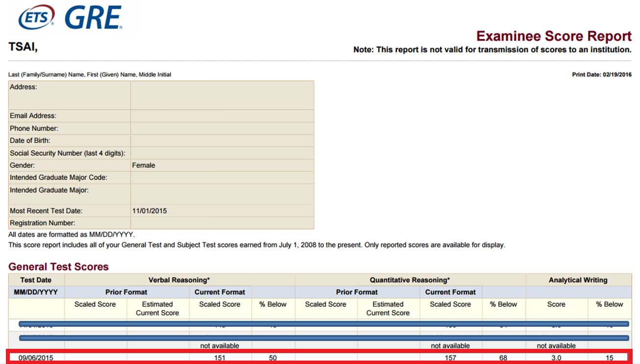
Task: Click Current Format under Quantitative Reasoning
Action: tap(450, 292)
